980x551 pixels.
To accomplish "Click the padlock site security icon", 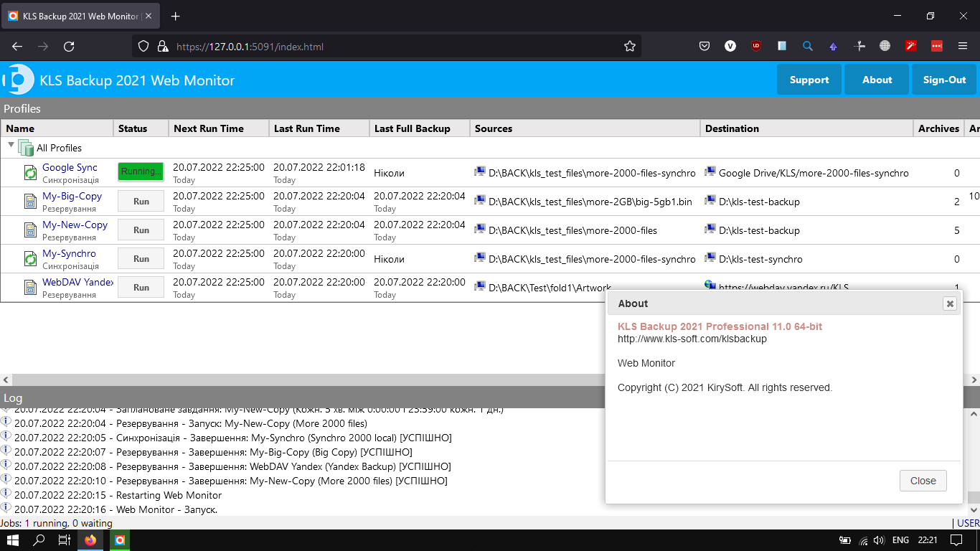I will [x=163, y=46].
